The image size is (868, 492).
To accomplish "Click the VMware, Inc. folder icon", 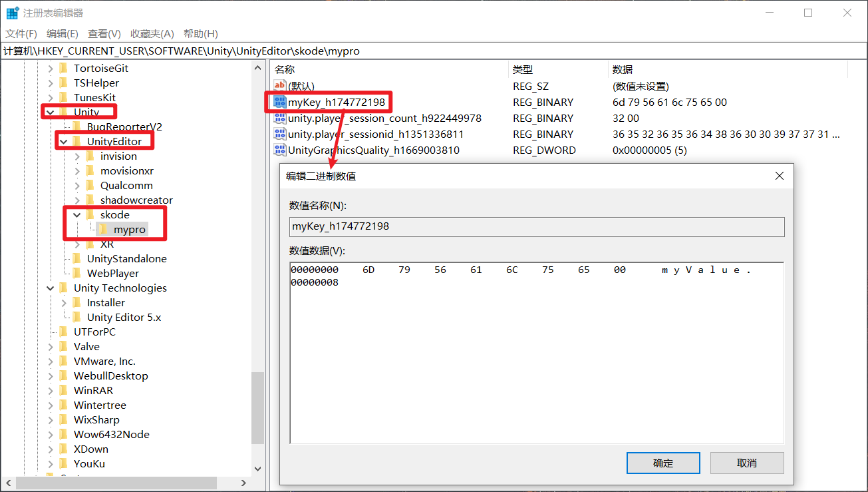I will [x=64, y=361].
